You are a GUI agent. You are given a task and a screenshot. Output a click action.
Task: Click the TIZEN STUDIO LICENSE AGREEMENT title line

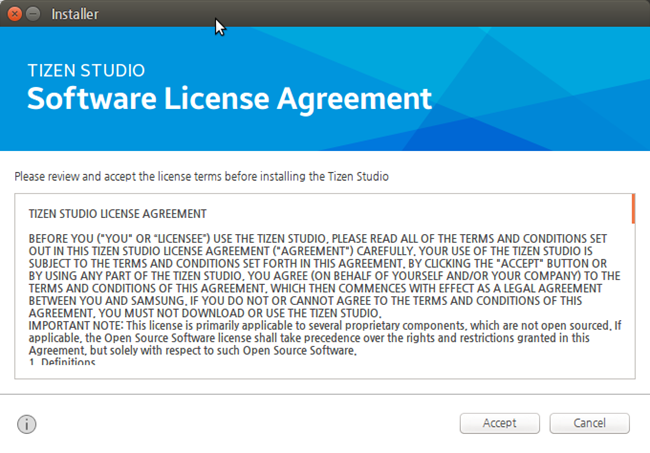(118, 214)
